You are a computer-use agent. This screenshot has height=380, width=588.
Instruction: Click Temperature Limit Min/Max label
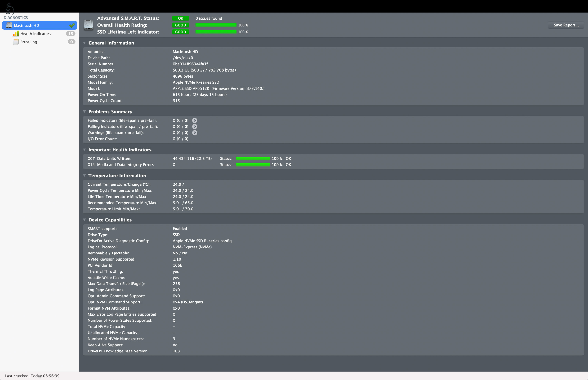coord(113,209)
